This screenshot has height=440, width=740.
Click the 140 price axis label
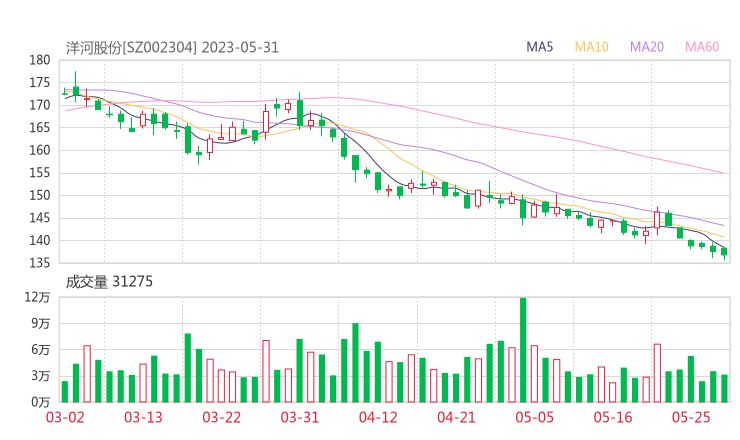40,240
